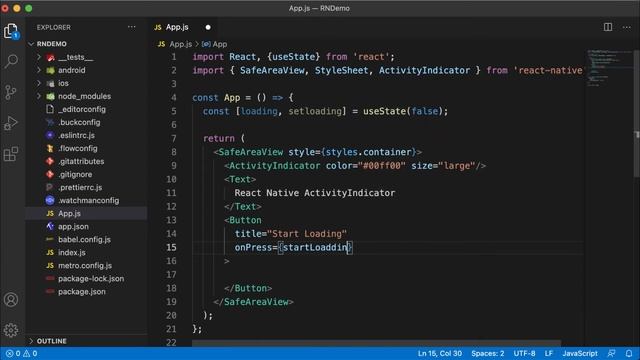Viewport: 640px width, 360px height.
Task: Open the Source Control view
Action: [11, 92]
